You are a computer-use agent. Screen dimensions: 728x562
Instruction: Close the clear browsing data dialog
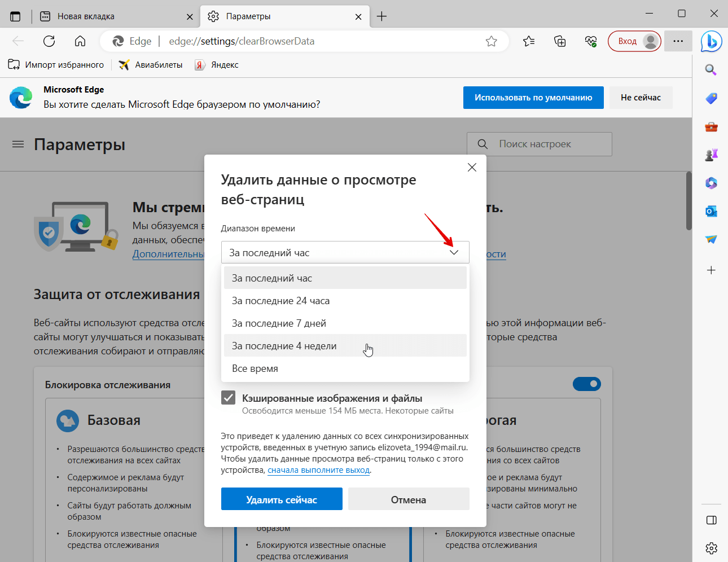(472, 168)
